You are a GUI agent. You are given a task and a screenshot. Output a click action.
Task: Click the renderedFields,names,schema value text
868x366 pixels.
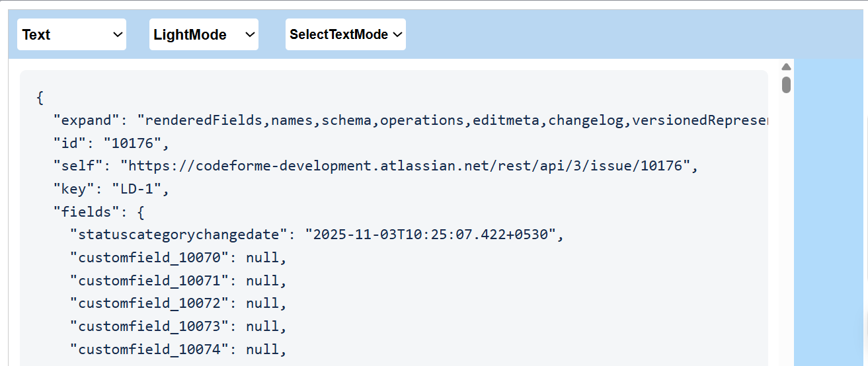[x=450, y=120]
